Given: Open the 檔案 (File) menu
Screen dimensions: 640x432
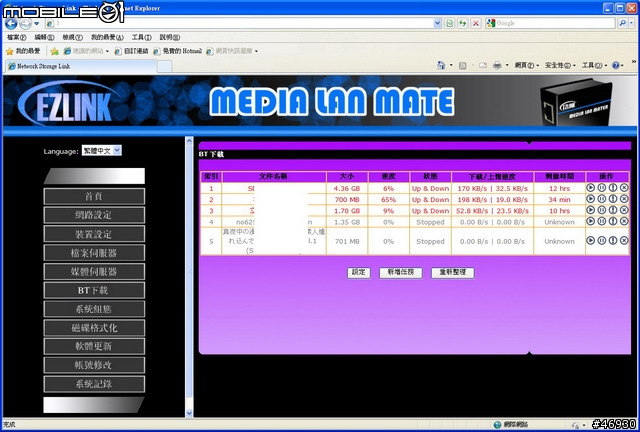Looking at the screenshot, I should point(17,37).
